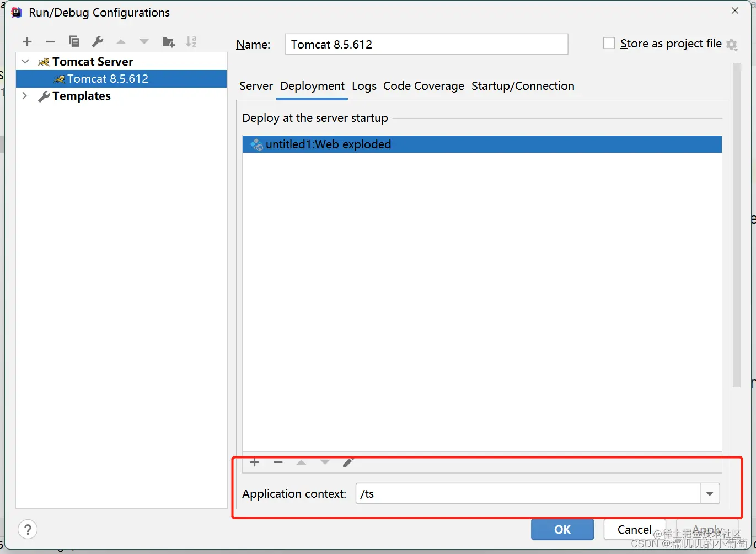Click the gear icon beside Store as project file
This screenshot has width=756, height=554.
(x=732, y=45)
